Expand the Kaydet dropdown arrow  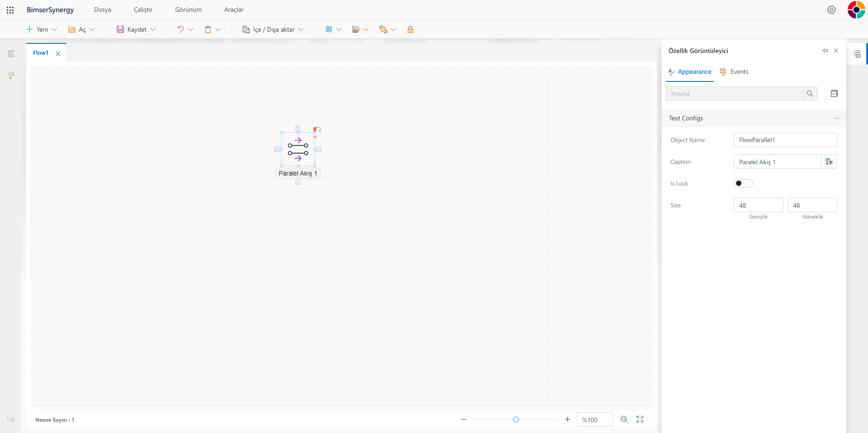point(153,29)
